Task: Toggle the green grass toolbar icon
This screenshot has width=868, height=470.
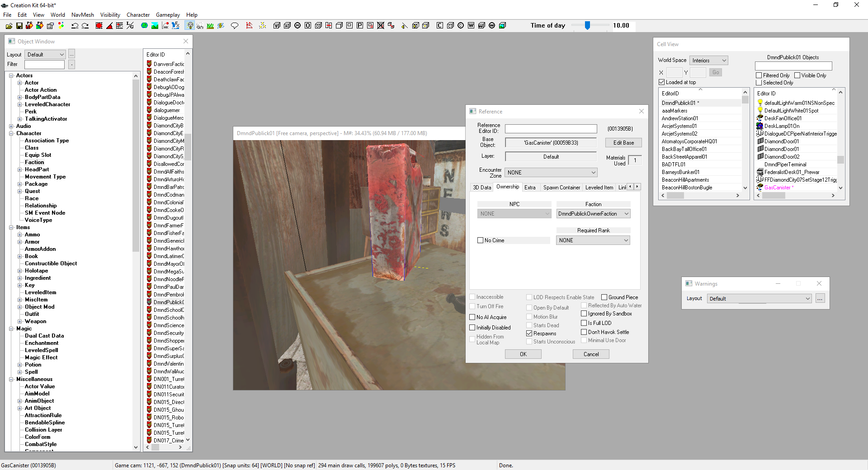Action: pos(210,26)
